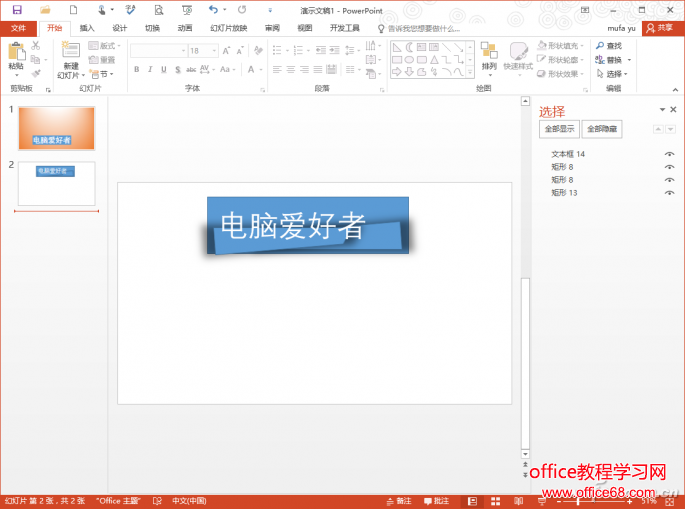Viewport: 685px width, 509px height.
Task: Switch to the Insert (插入) tab
Action: (x=87, y=28)
